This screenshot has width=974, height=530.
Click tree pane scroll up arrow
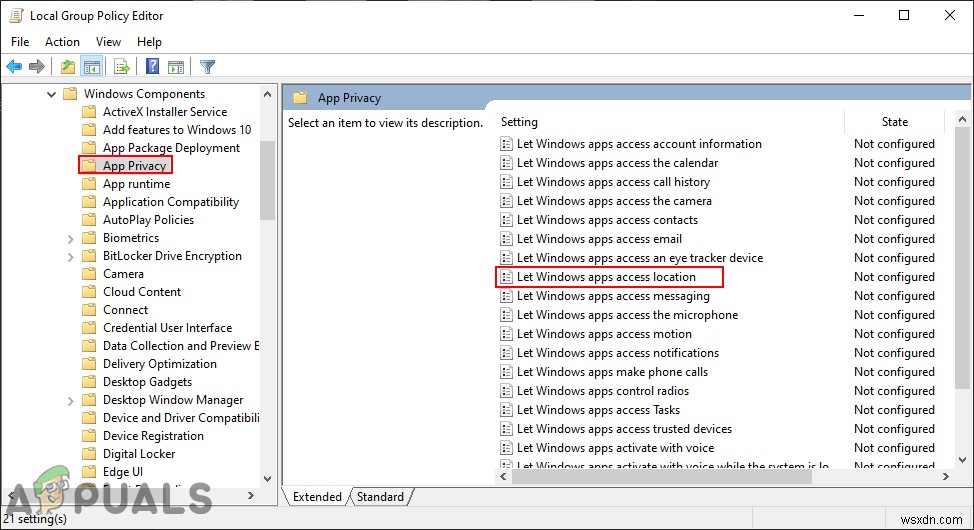coord(267,94)
